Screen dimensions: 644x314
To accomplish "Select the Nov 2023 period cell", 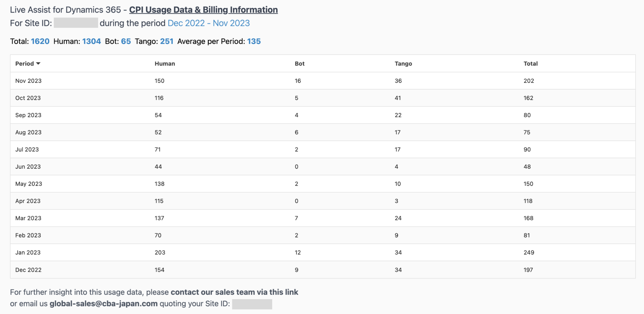I will tap(28, 81).
